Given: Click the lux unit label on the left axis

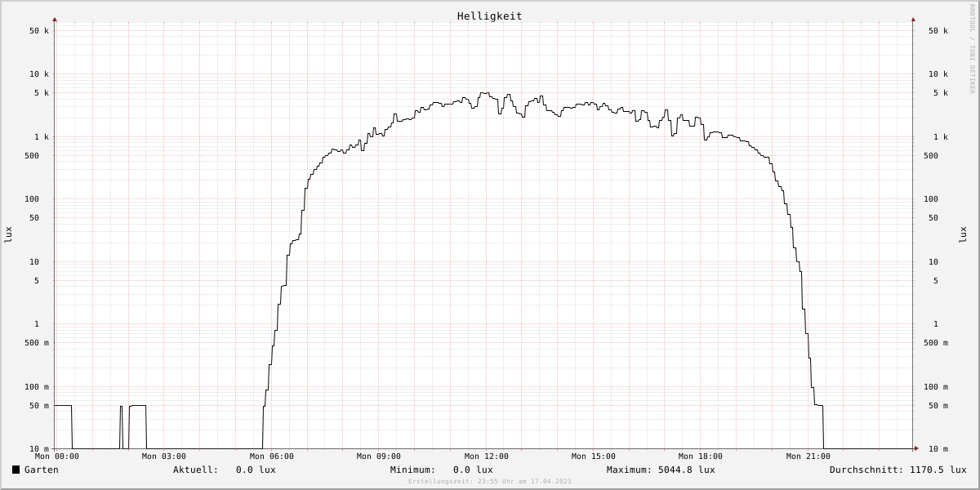Looking at the screenshot, I should point(8,234).
